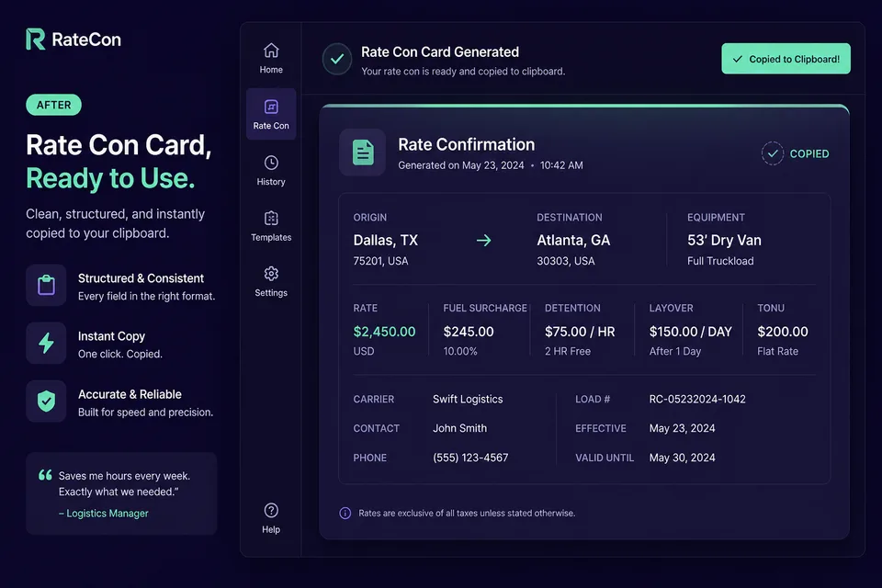Select the Rate Con sidebar tab
Screen dimensions: 882x588
coord(271,114)
